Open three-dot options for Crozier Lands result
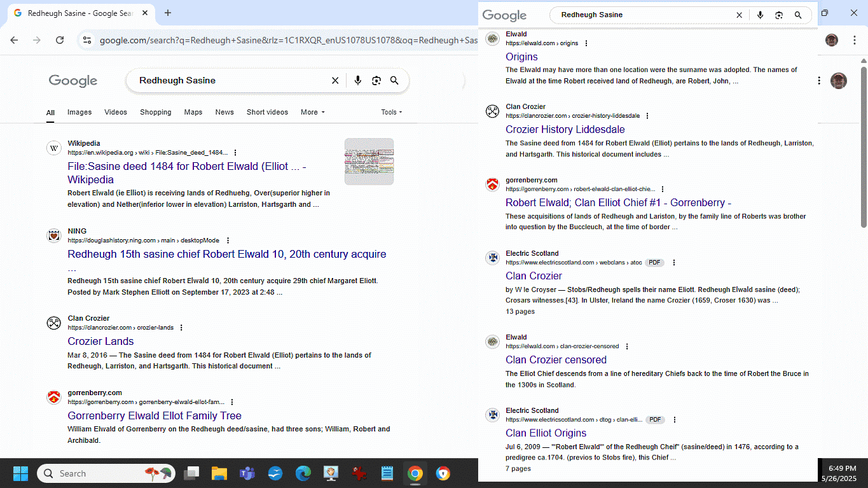Screen dimensions: 868x488 click(181, 328)
